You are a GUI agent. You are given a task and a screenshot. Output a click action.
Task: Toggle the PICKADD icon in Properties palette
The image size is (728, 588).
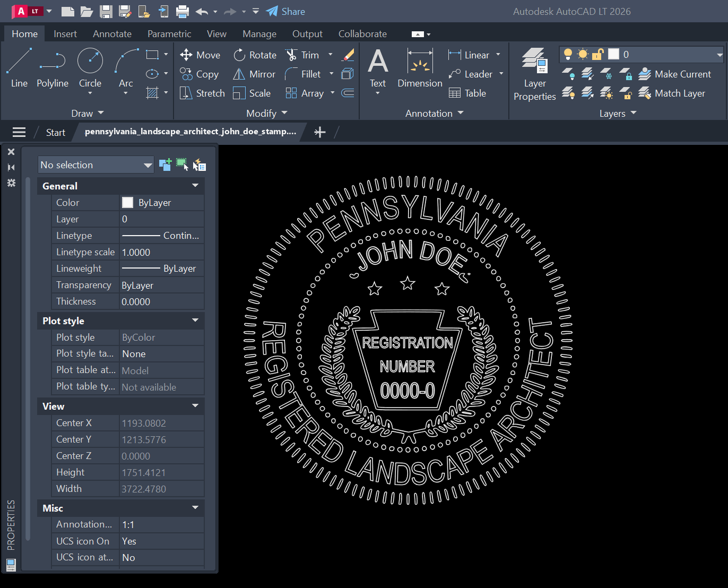coord(165,165)
